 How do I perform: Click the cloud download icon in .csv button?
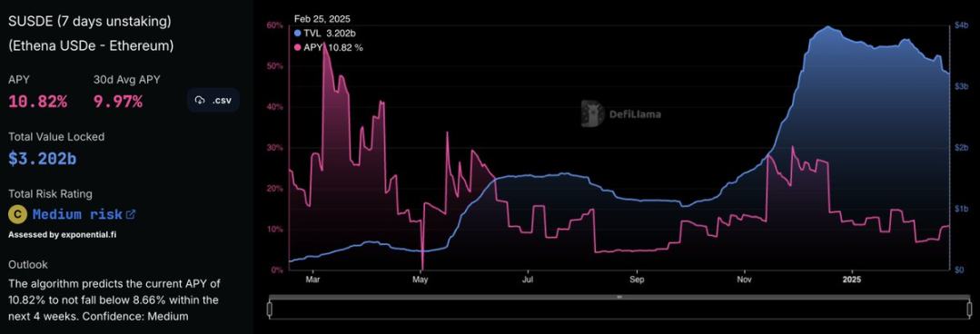pos(200,100)
